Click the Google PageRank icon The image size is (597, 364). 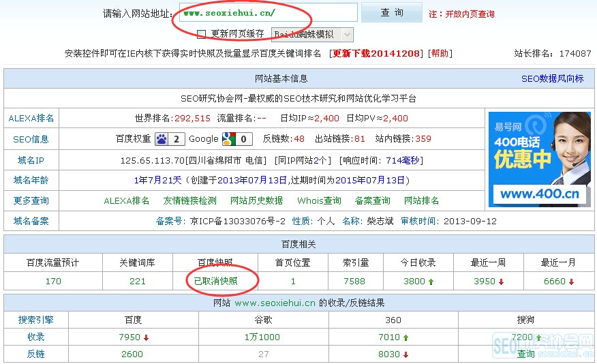(237, 139)
